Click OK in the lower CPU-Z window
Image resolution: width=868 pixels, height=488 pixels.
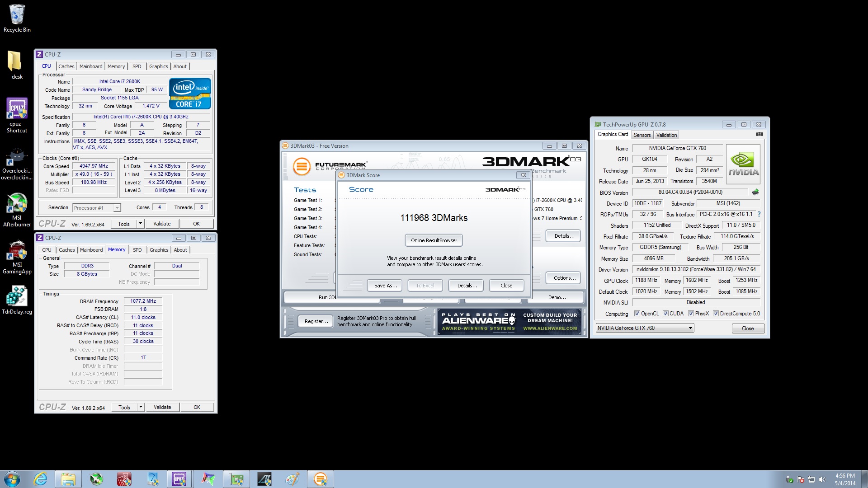[x=197, y=407]
